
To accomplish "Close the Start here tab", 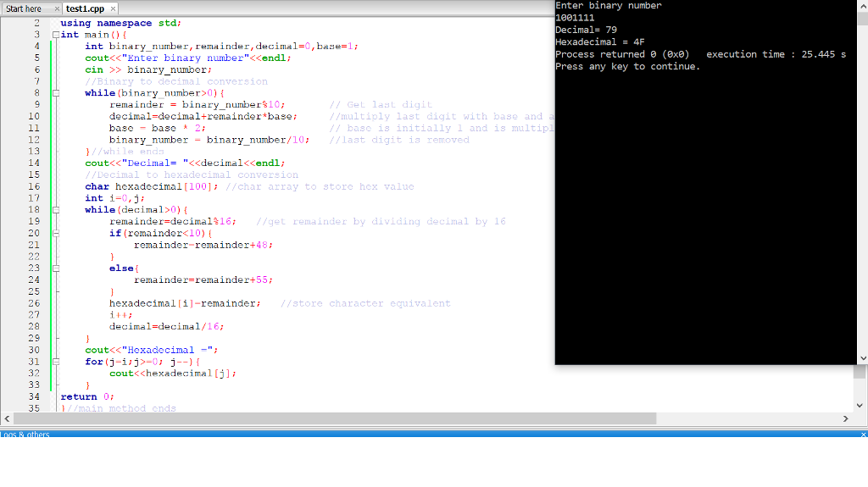I will [x=57, y=8].
